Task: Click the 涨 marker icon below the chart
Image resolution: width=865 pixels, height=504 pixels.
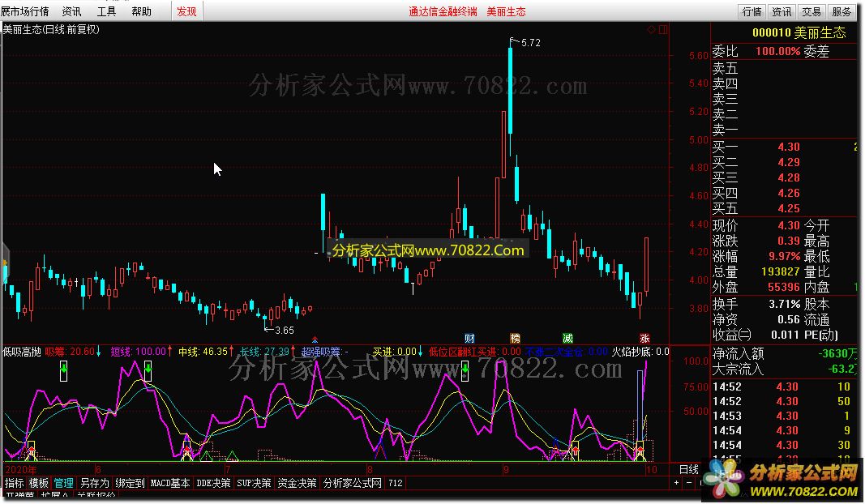Action: coord(644,339)
